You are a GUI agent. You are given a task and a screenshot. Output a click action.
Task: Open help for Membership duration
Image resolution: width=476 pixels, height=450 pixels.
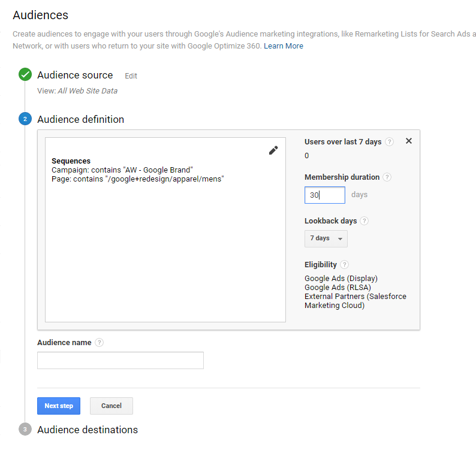pos(387,177)
